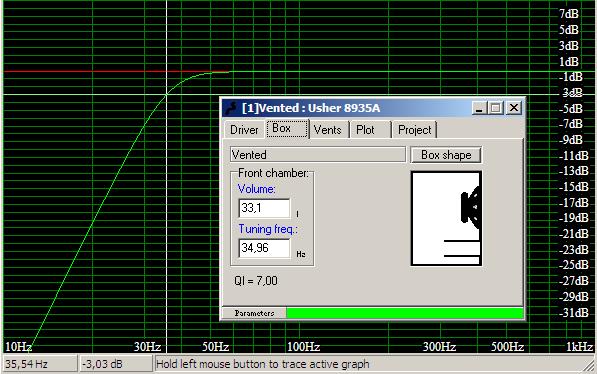
Task: Click the speaker box diagram image
Action: click(446, 218)
